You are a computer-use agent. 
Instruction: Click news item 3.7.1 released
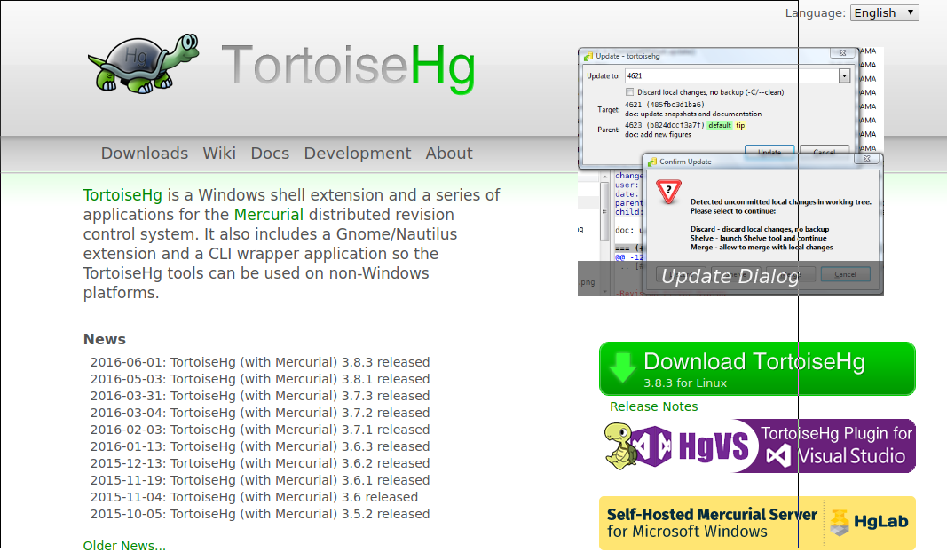[x=260, y=430]
